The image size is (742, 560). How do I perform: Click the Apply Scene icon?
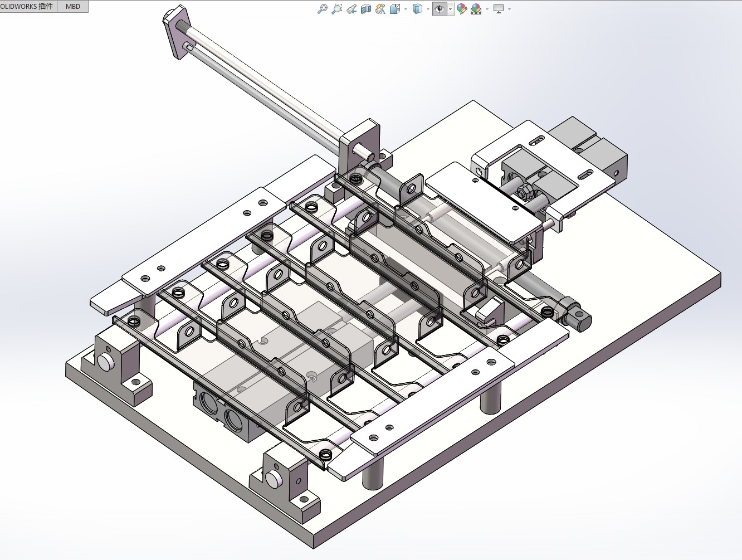click(x=476, y=9)
